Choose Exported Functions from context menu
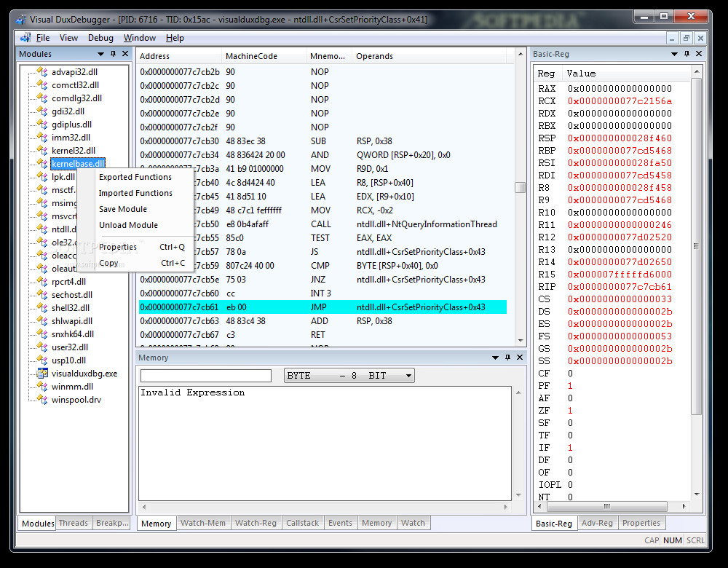Screen dimensions: 728x568 (135, 177)
